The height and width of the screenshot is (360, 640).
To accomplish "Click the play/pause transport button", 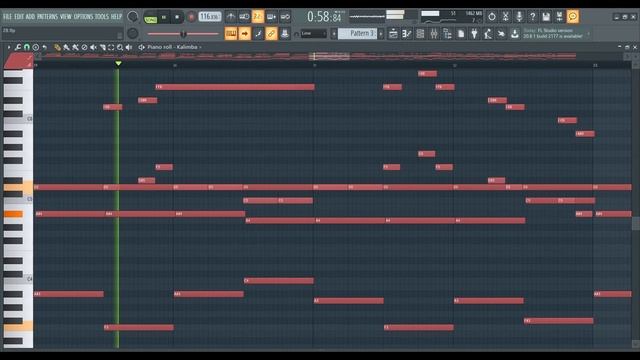I will tap(164, 17).
